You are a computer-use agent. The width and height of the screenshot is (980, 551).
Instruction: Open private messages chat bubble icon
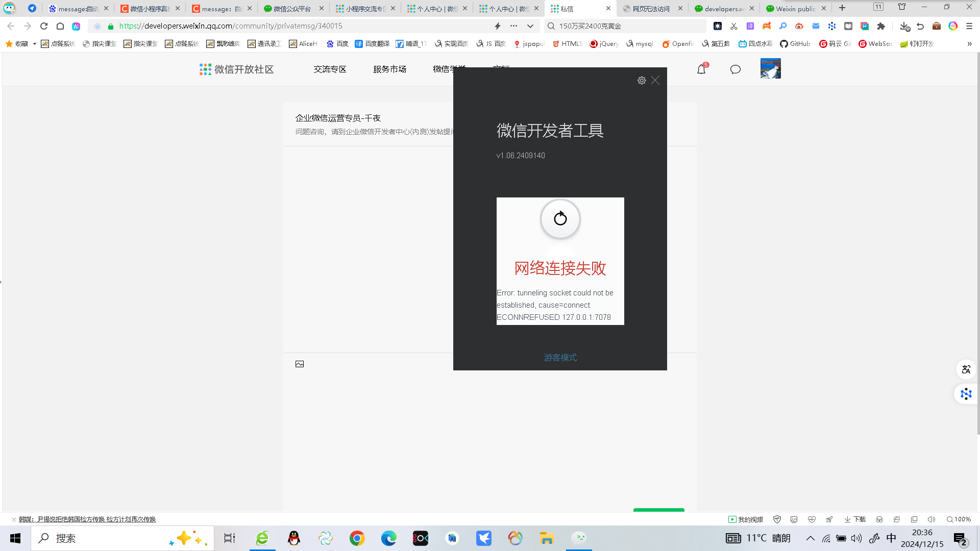click(735, 69)
